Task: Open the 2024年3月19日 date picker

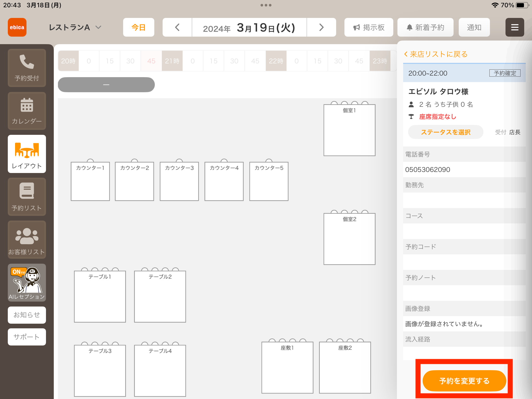Action: [249, 27]
